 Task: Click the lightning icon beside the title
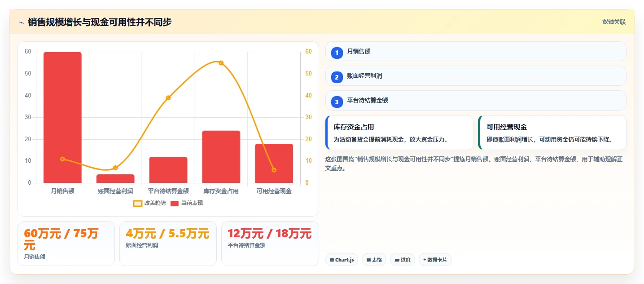click(21, 22)
